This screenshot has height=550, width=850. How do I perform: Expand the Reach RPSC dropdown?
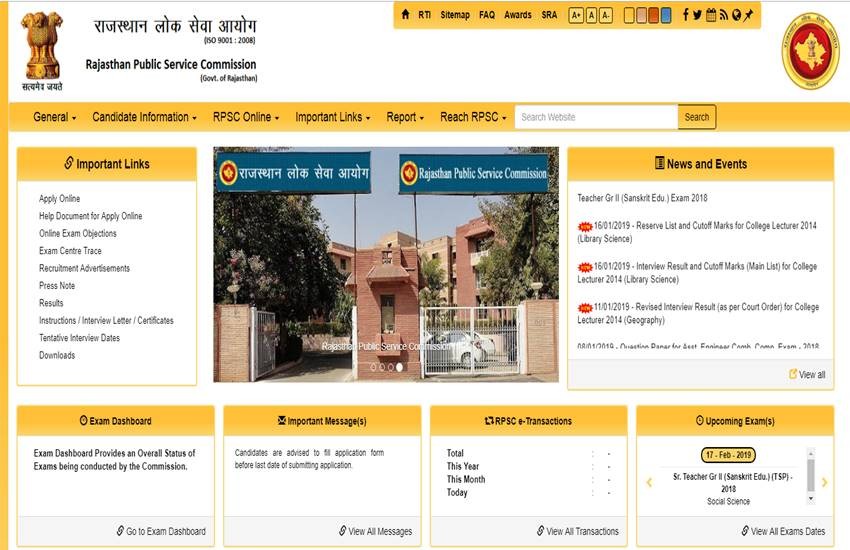tap(473, 117)
